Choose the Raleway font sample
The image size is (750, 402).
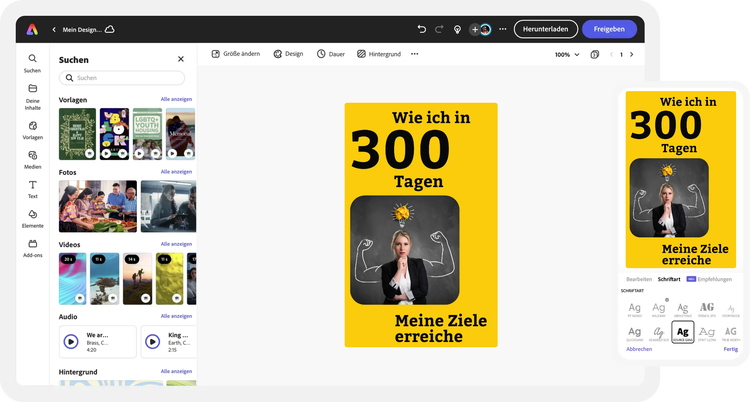click(659, 310)
